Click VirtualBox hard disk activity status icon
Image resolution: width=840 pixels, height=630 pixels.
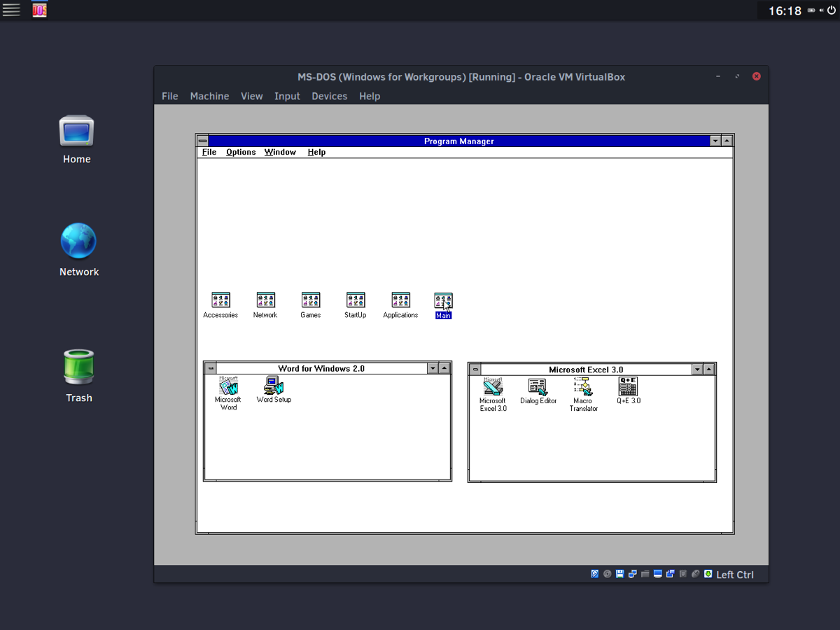595,574
